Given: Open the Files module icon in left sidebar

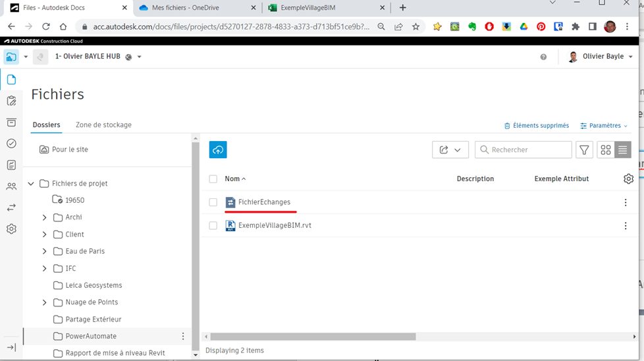Looking at the screenshot, I should 11,79.
